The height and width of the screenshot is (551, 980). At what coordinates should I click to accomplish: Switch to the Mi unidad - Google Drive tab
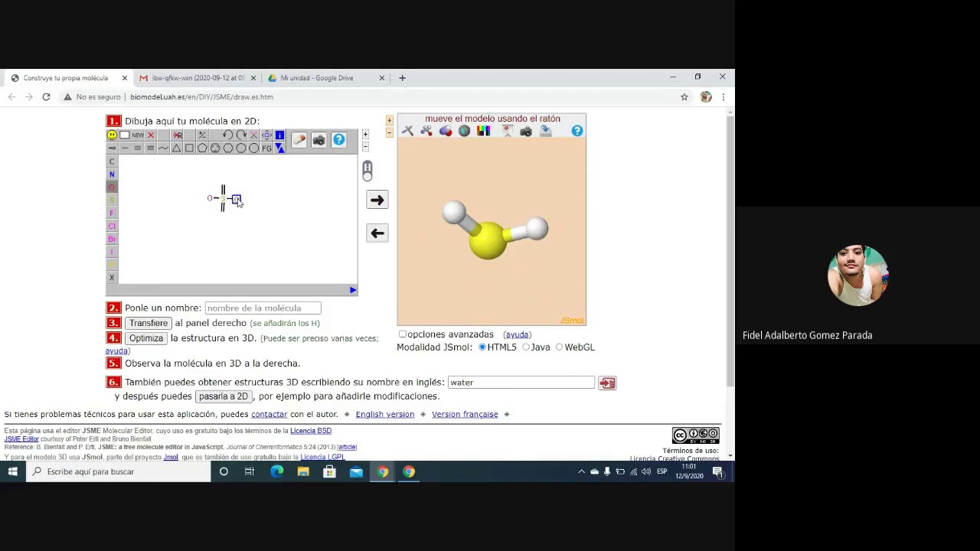(x=325, y=77)
